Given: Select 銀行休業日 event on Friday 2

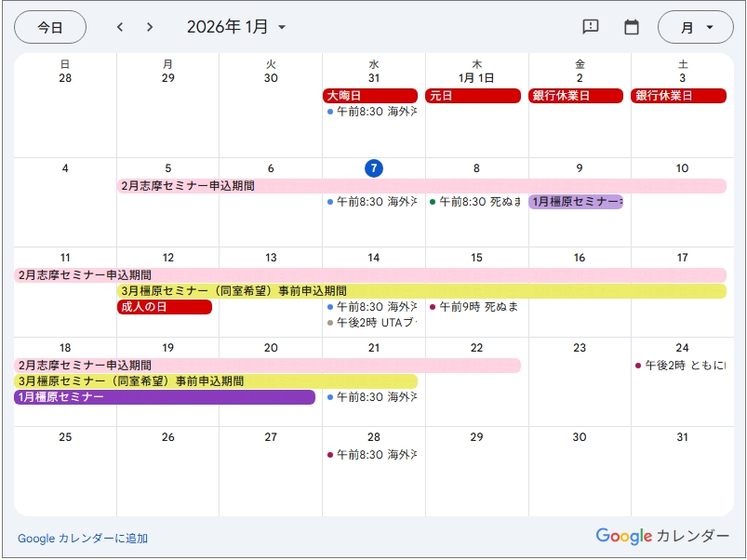Looking at the screenshot, I should 576,96.
